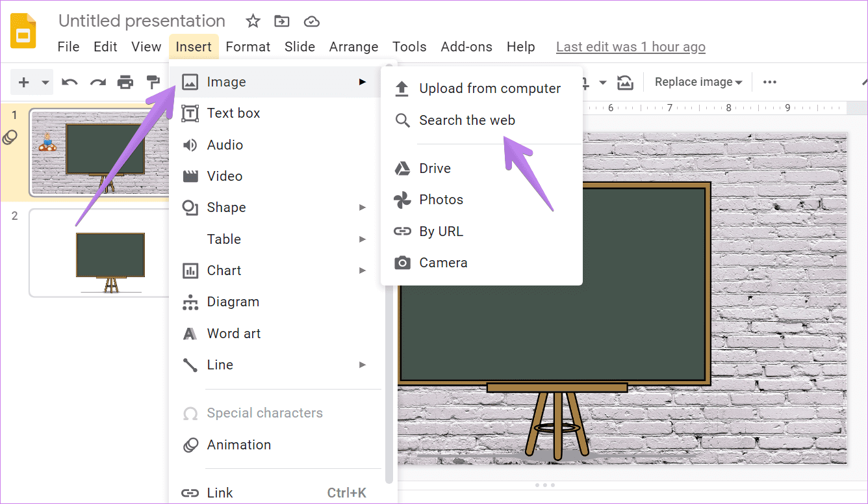Choose Audio from Insert menu
This screenshot has height=504, width=868.
pyautogui.click(x=275, y=144)
